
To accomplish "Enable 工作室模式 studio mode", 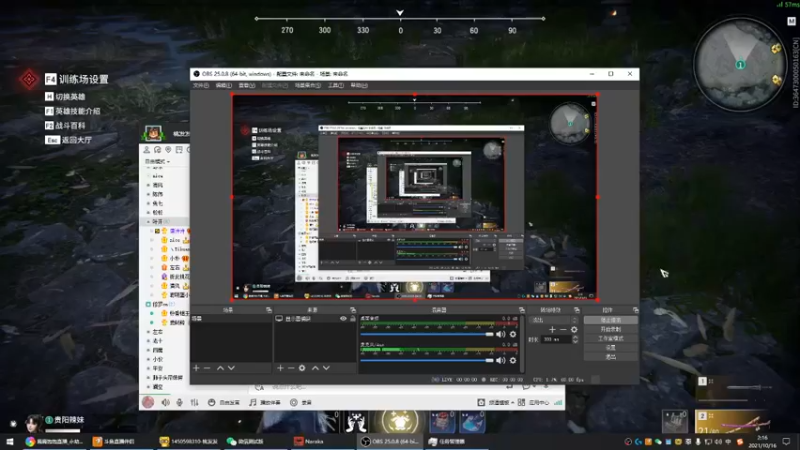I will pyautogui.click(x=611, y=338).
